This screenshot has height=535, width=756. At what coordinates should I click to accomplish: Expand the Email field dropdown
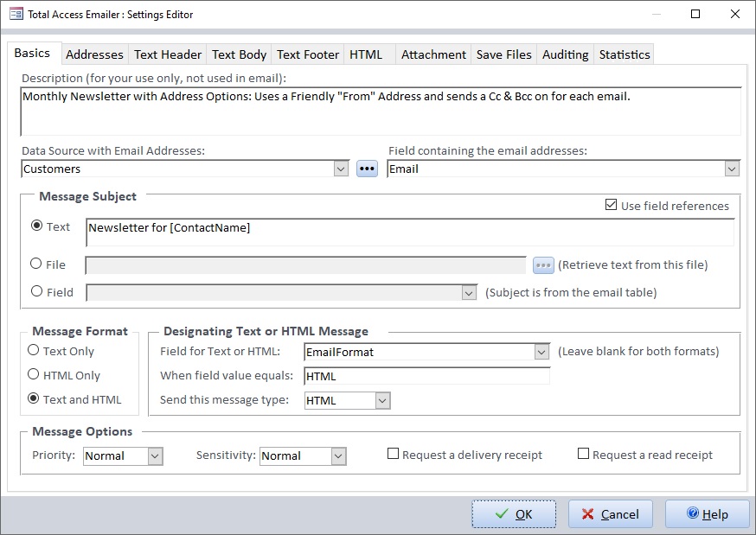coord(732,169)
